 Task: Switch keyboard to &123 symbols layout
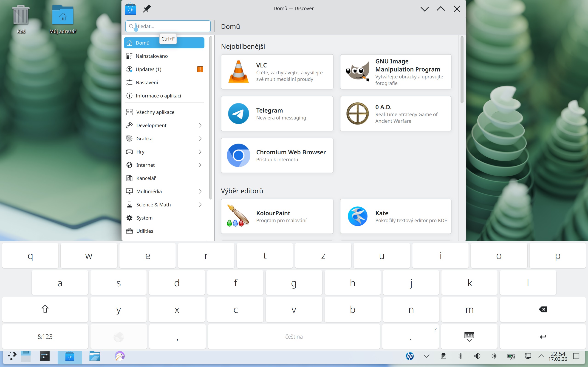[45, 336]
